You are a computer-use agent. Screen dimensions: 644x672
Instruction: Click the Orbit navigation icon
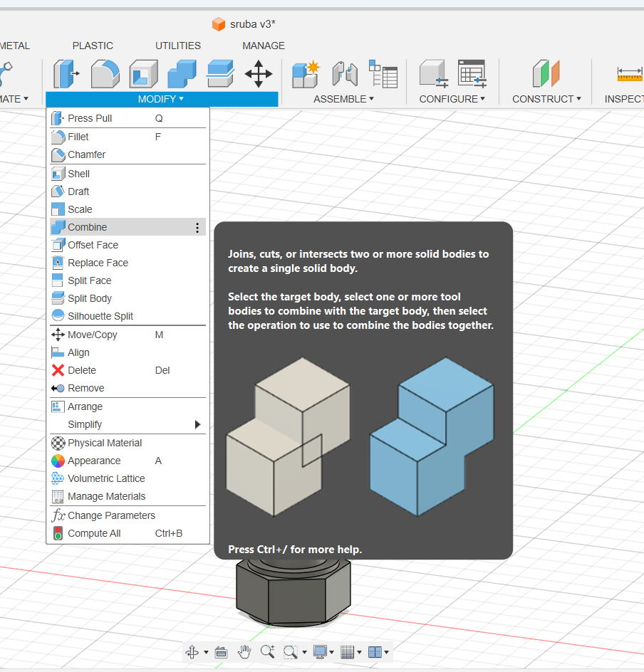coord(192,652)
